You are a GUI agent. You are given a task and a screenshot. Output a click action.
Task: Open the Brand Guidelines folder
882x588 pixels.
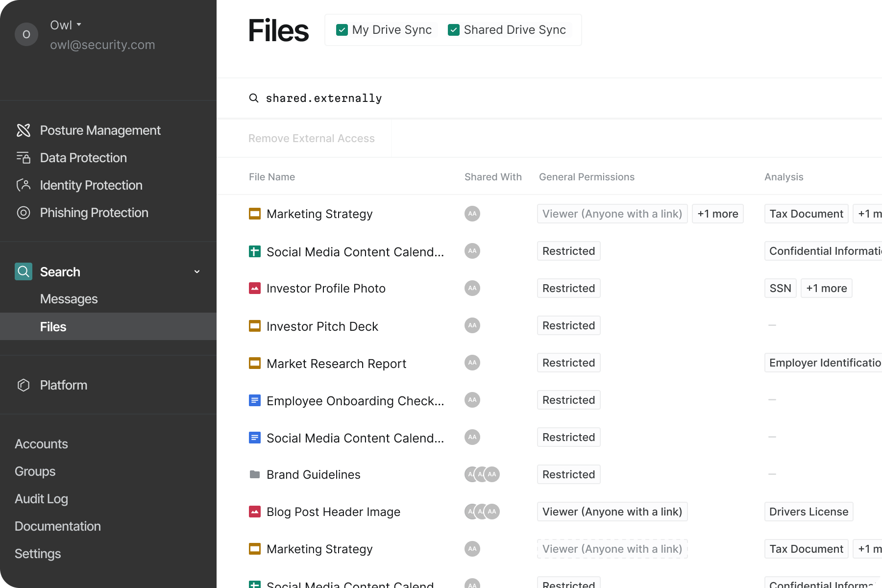pyautogui.click(x=314, y=475)
